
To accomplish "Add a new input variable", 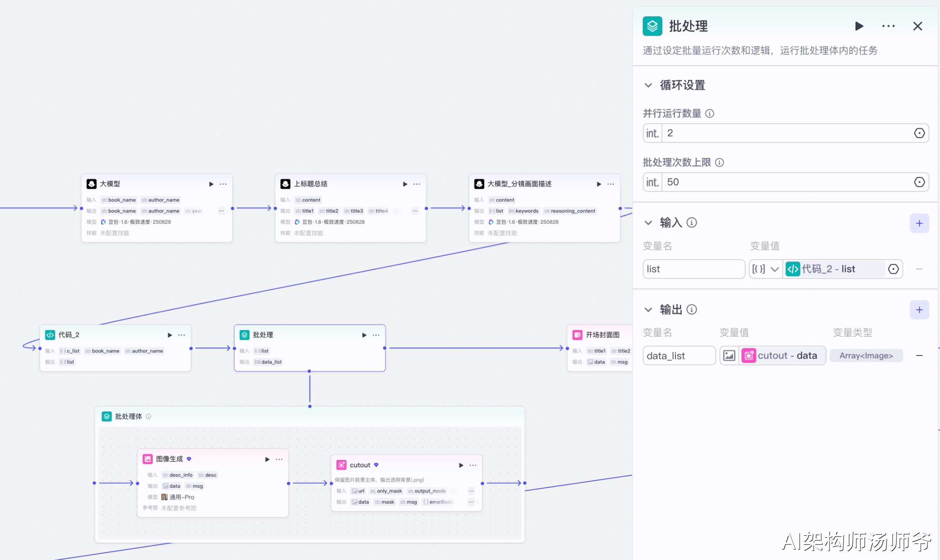I will click(x=919, y=223).
